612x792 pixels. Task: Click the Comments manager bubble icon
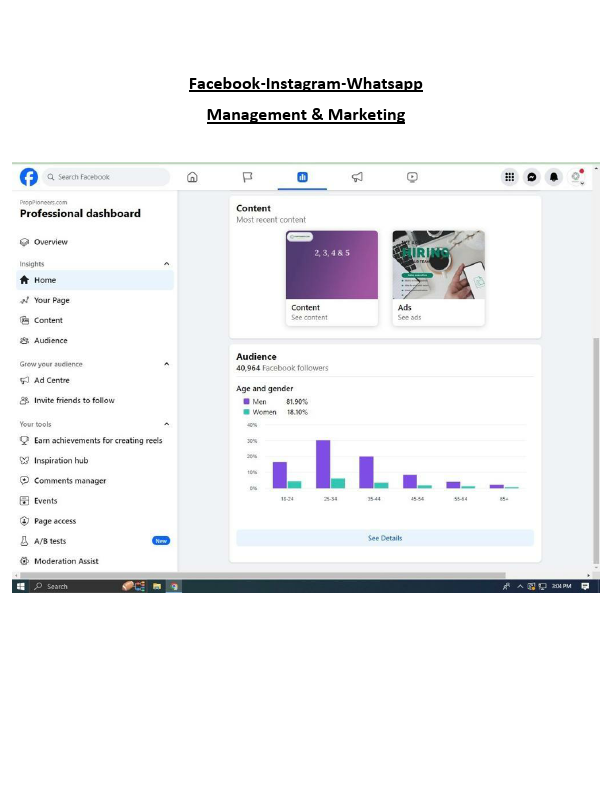coord(24,480)
